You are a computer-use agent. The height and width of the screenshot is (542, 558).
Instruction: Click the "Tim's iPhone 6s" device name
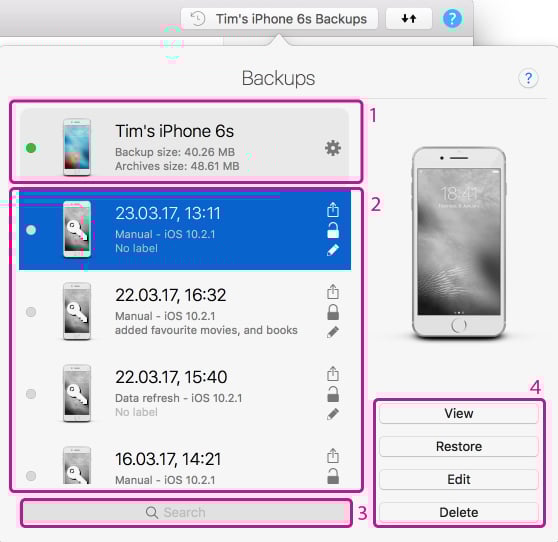[174, 131]
